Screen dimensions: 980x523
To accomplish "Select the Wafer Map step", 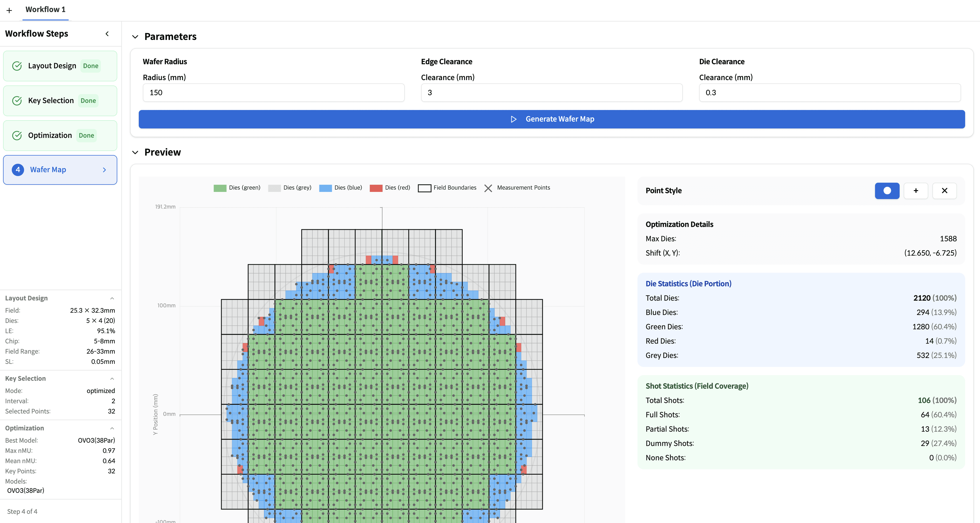I will point(60,170).
